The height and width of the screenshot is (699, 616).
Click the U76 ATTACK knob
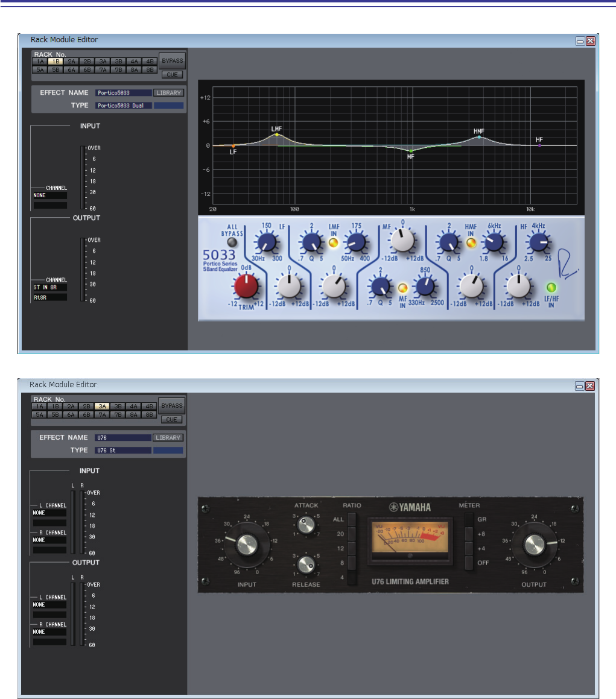306,525
